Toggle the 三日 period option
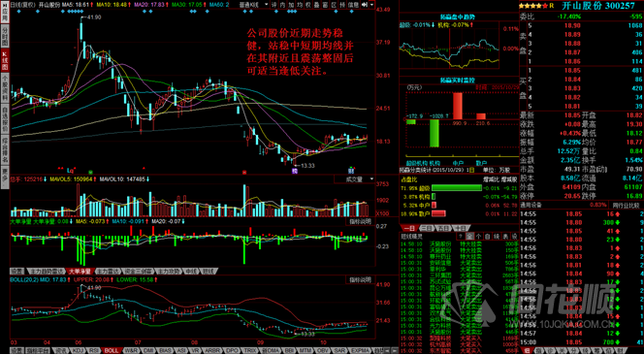The image size is (644, 355). 427,229
